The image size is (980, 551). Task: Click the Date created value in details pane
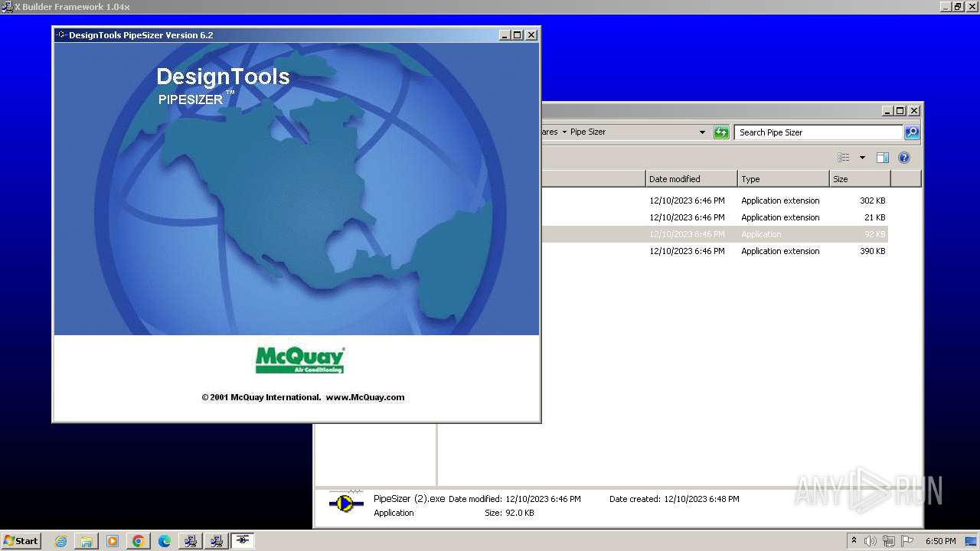(x=701, y=499)
